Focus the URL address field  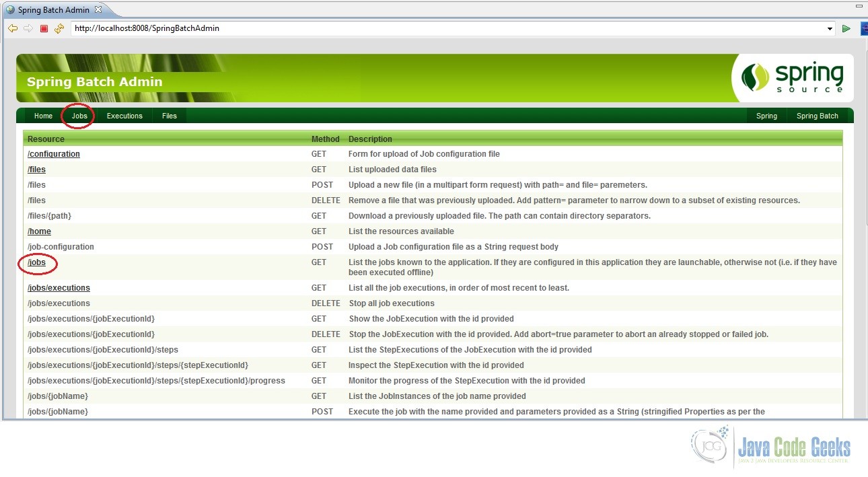(447, 28)
